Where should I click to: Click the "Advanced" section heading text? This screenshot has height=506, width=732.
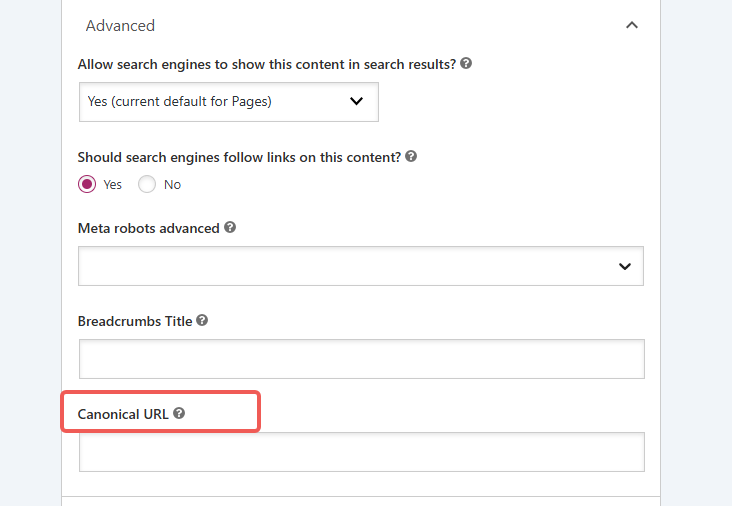[x=120, y=26]
